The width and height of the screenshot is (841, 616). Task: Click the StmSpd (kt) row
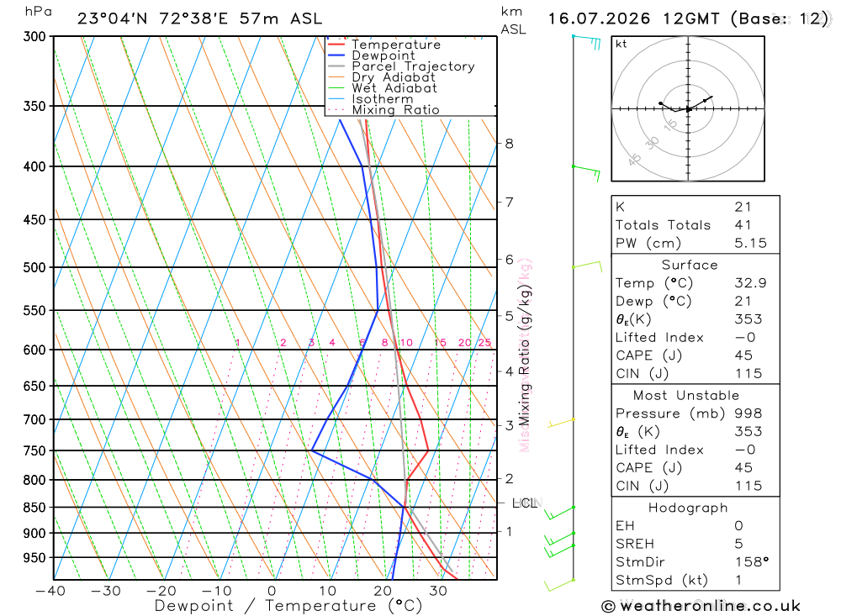[x=696, y=580]
